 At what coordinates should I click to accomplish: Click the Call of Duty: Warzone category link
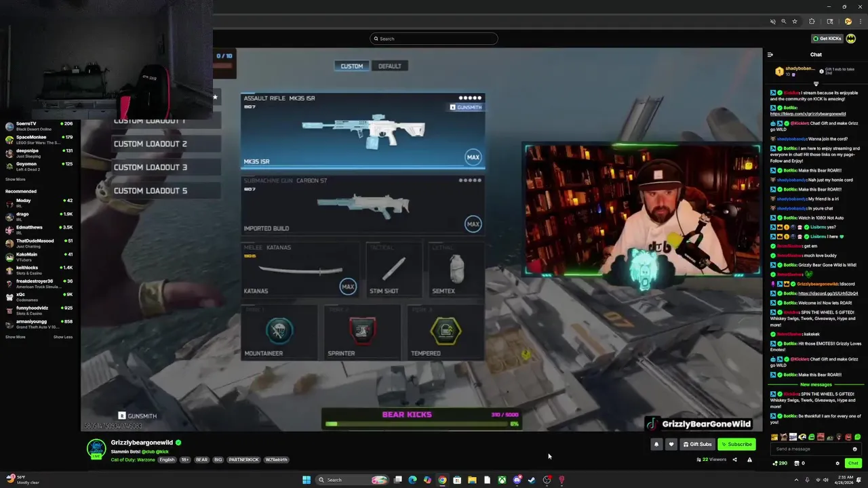[x=133, y=460]
